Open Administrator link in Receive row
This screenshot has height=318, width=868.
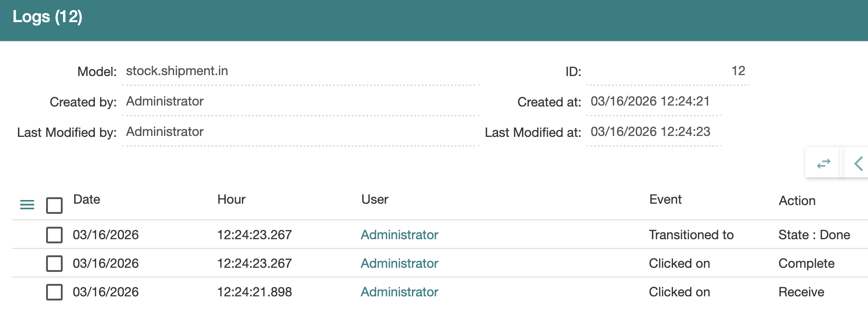pyautogui.click(x=399, y=292)
